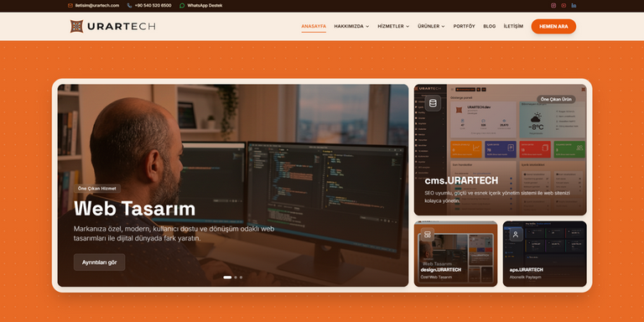Expand the chevron next to HİZMETLER
Screen dimensions: 644x322
coord(408,26)
